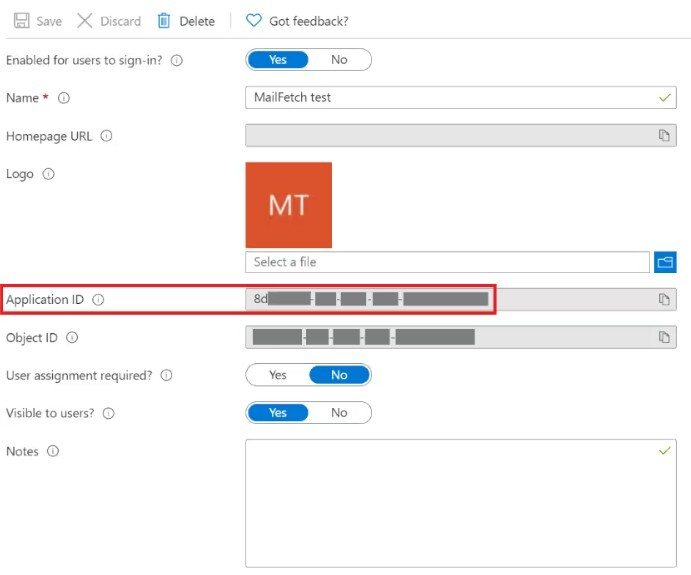Show info tooltip next to Notes

53,451
